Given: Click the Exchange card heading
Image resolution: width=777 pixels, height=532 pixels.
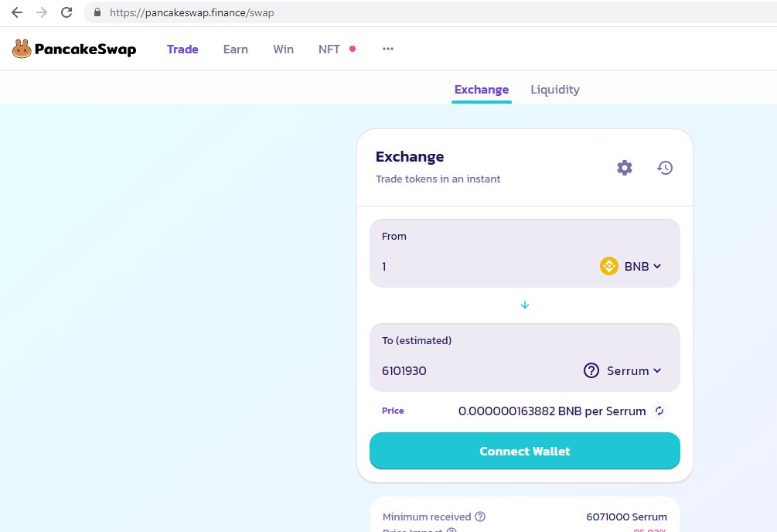Looking at the screenshot, I should coord(410,157).
